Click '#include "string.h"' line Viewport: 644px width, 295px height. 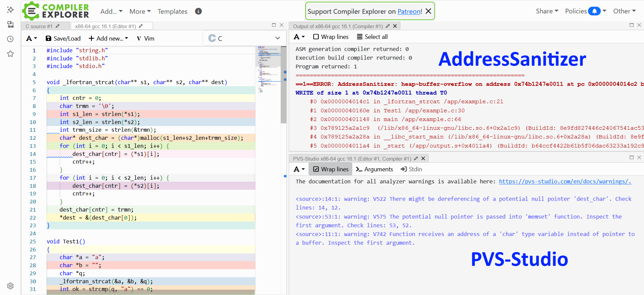pos(77,50)
